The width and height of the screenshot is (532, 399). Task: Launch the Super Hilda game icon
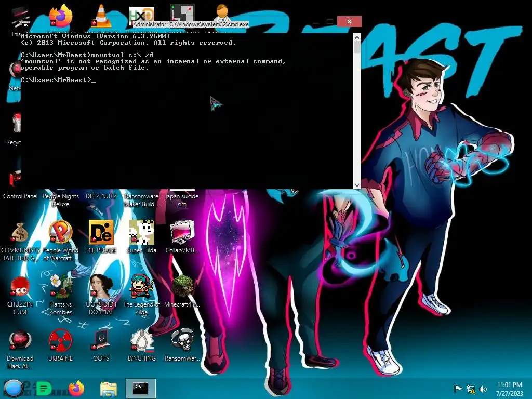tap(141, 232)
